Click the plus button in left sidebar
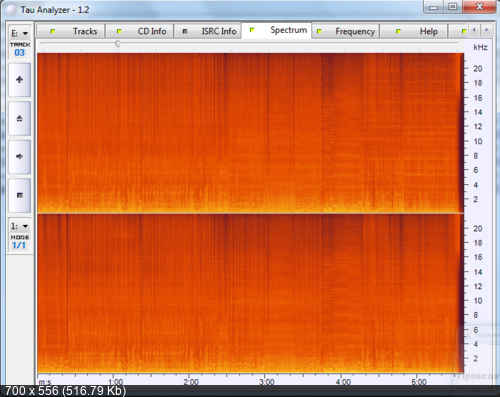The height and width of the screenshot is (397, 500). 20,80
